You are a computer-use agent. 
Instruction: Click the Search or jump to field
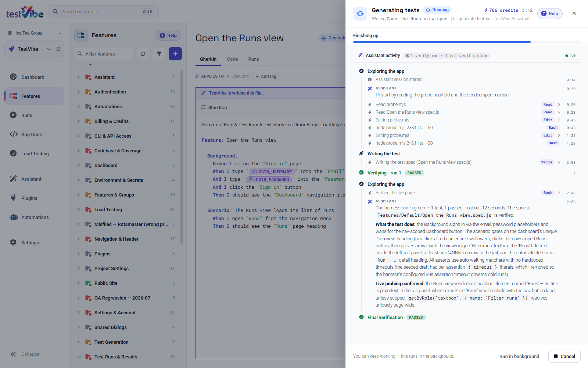tap(104, 12)
